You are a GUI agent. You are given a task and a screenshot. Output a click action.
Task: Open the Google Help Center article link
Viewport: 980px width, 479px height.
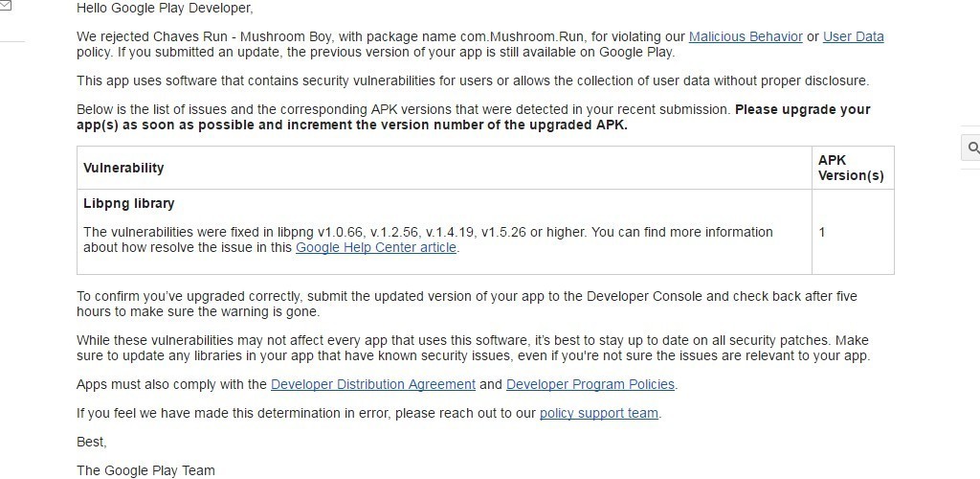coord(376,247)
